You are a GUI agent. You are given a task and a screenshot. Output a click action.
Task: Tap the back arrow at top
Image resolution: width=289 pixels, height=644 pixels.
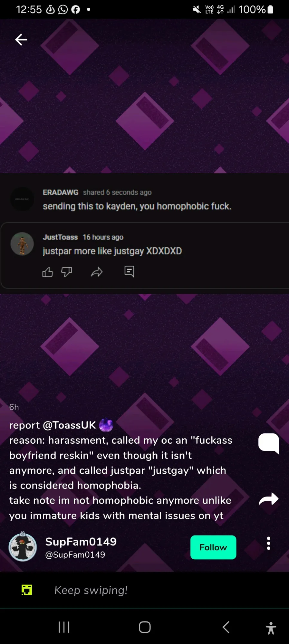click(21, 40)
